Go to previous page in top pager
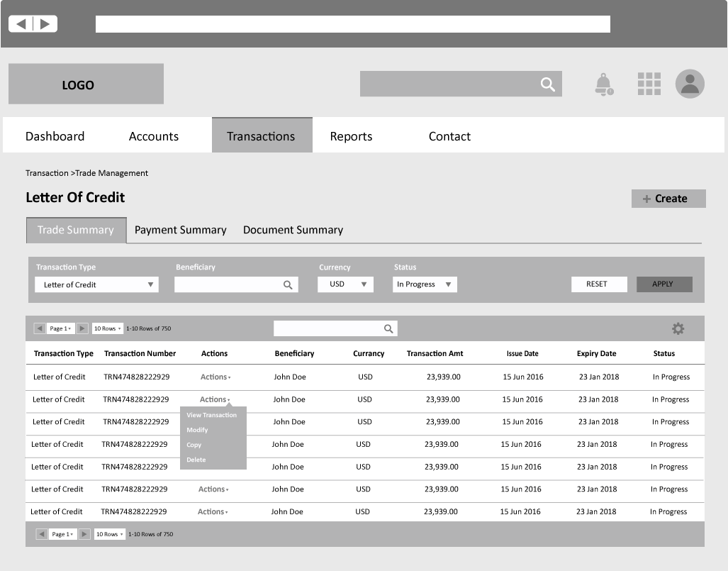Viewport: 728px width, 571px height. pos(40,328)
